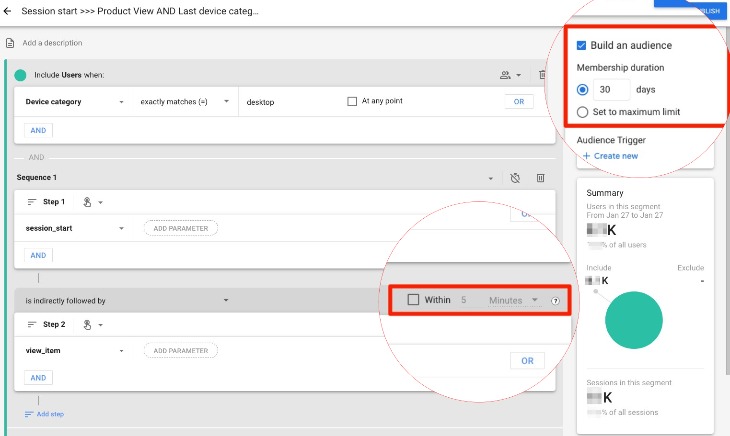Click the Membership duration label

coord(620,67)
